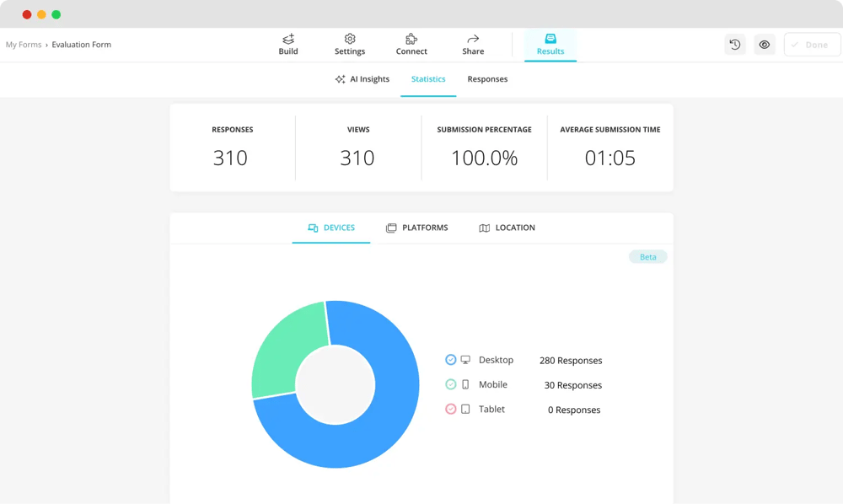Toggle the Mobile legend checkbox
This screenshot has width=843, height=504.
[451, 384]
